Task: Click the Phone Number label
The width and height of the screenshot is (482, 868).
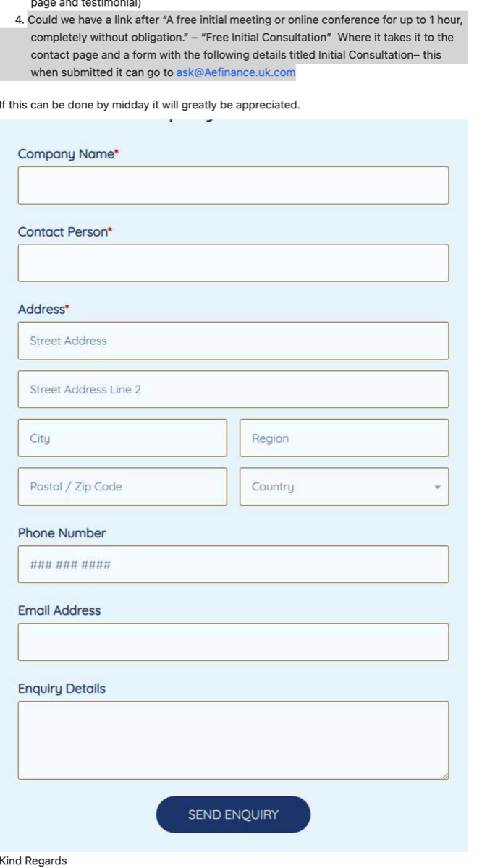Action: [x=62, y=533]
